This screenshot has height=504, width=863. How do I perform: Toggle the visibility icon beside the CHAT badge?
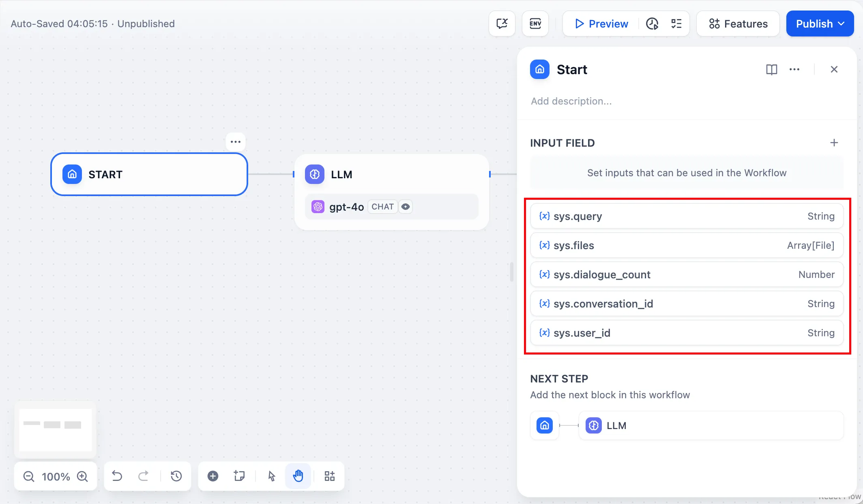point(406,207)
